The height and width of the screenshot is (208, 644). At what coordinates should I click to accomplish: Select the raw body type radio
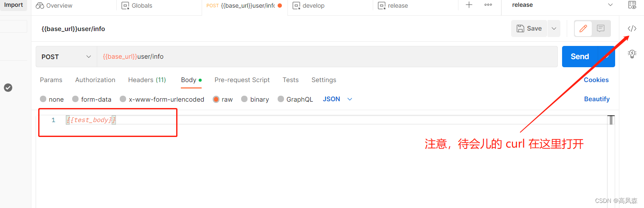point(216,99)
